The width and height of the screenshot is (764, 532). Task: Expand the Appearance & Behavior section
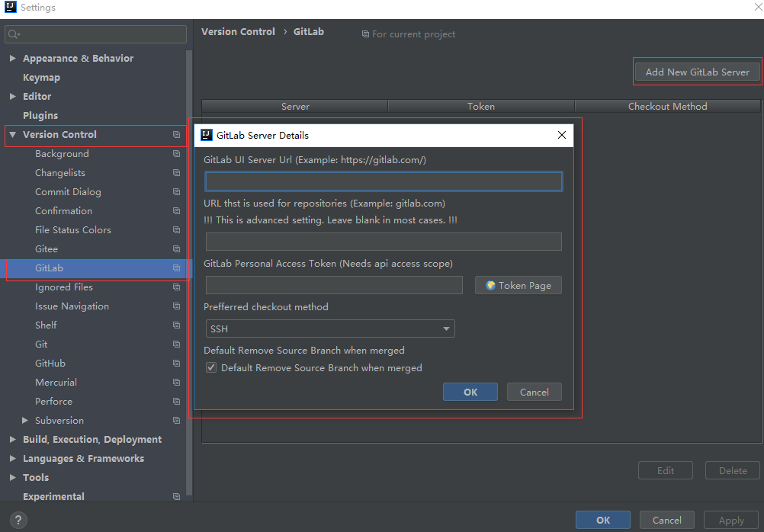(x=13, y=59)
